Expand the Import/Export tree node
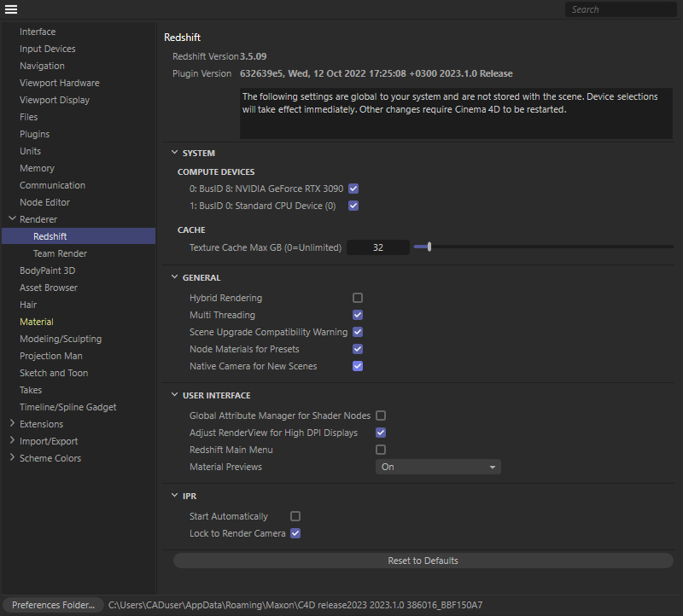 click(12, 440)
